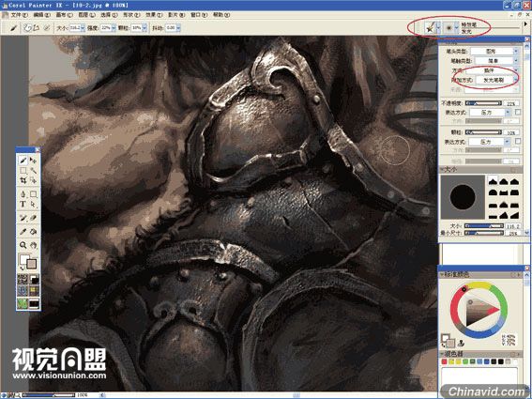Click the main color square in toolbox

coord(24,259)
